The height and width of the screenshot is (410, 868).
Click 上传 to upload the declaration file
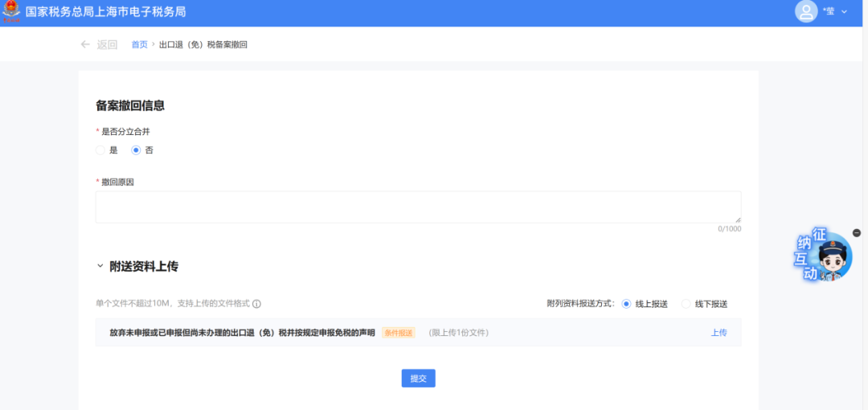[719, 333]
